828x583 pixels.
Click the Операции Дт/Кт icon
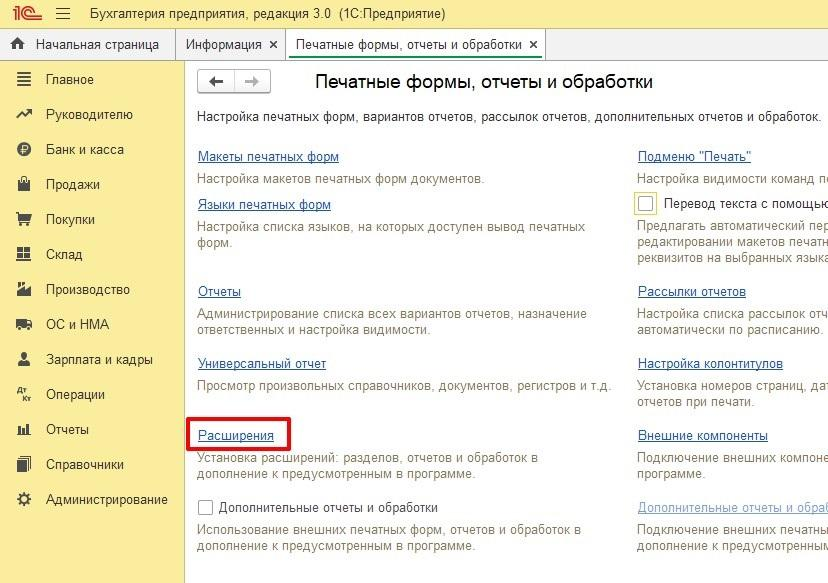click(24, 394)
